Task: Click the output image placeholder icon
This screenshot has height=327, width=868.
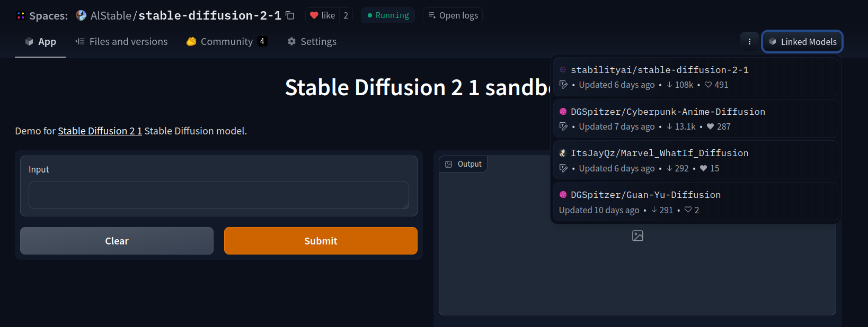Action: click(637, 236)
